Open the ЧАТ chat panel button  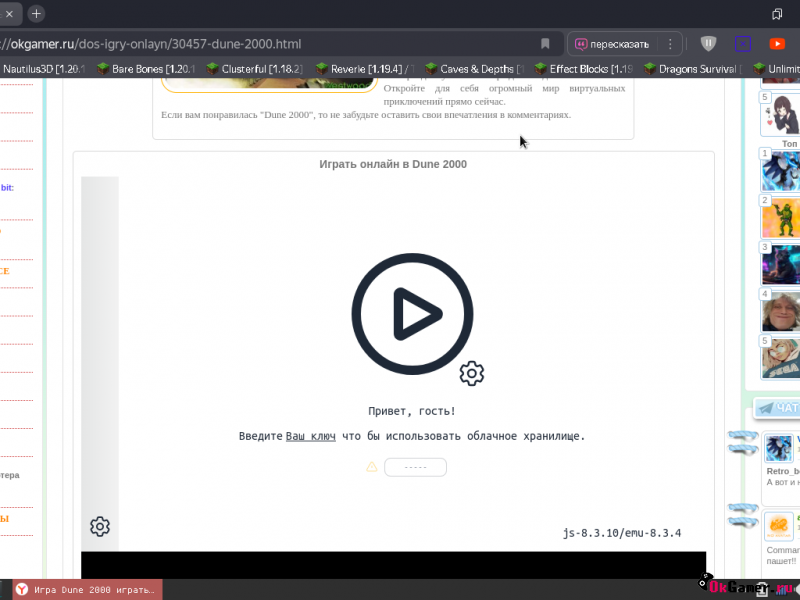(x=777, y=408)
